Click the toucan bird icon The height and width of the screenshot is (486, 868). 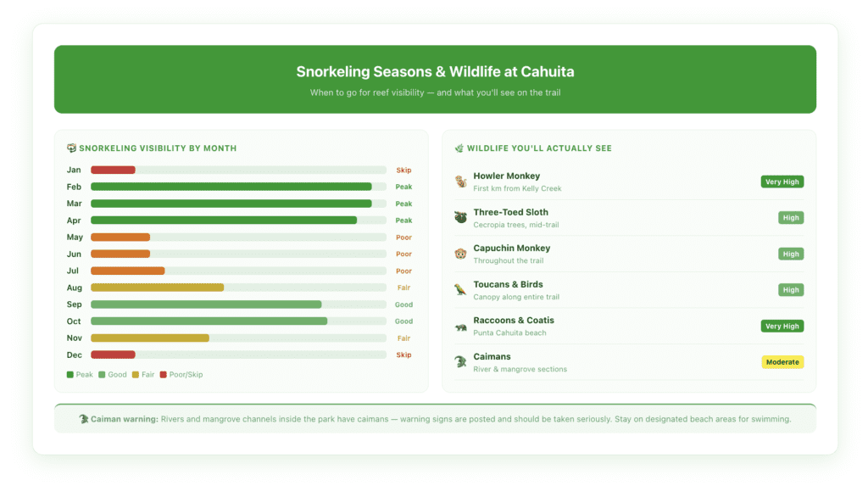click(x=460, y=290)
